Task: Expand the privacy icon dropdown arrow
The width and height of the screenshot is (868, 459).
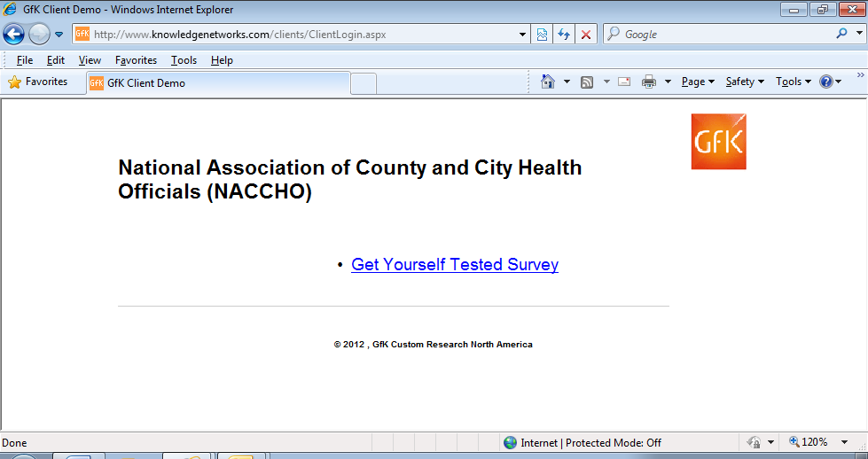Action: point(770,442)
